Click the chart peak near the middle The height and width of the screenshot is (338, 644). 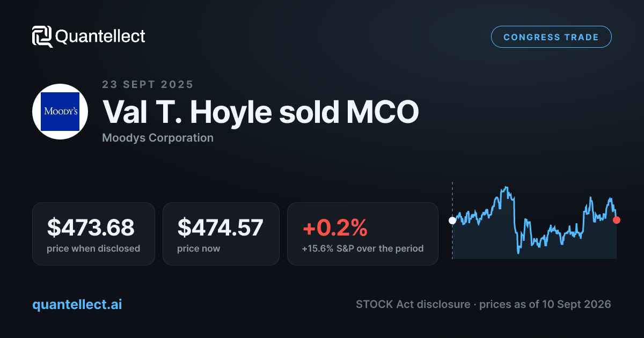[x=505, y=188]
